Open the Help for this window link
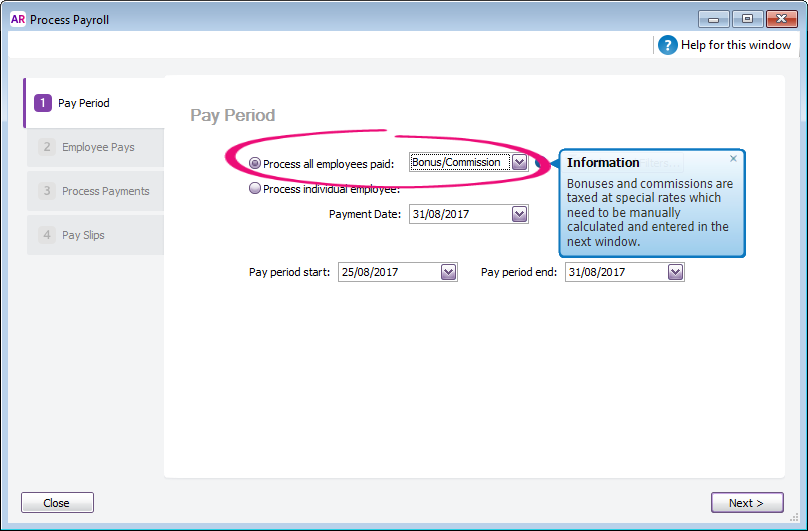 [x=735, y=45]
